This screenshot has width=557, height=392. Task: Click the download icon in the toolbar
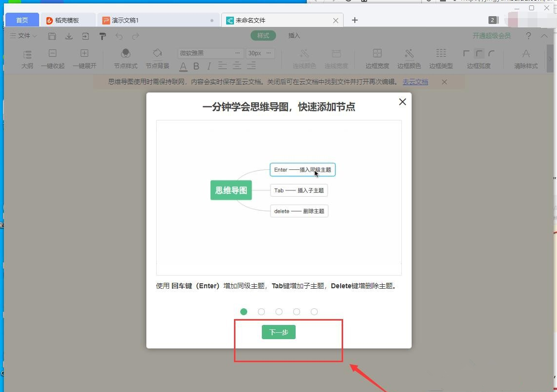click(x=69, y=36)
